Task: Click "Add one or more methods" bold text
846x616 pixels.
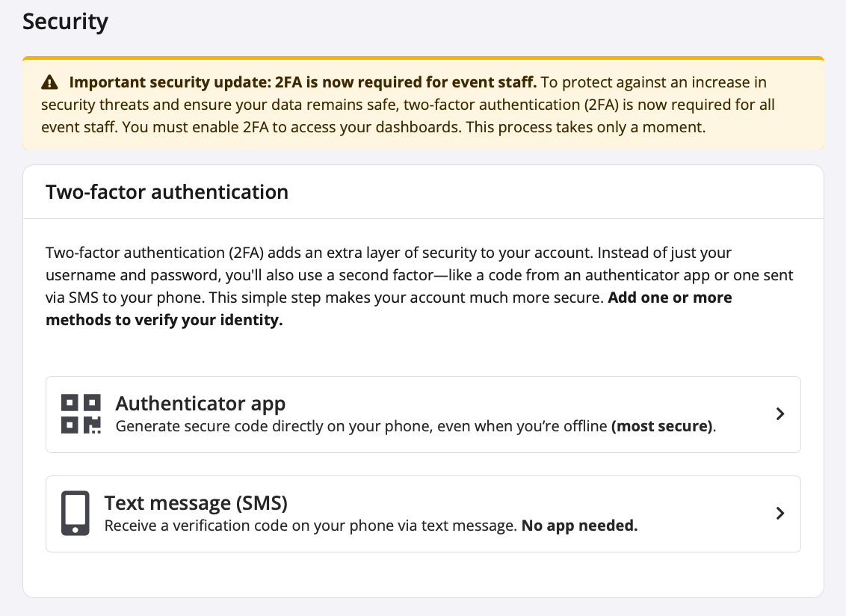Action: pyautogui.click(x=670, y=298)
